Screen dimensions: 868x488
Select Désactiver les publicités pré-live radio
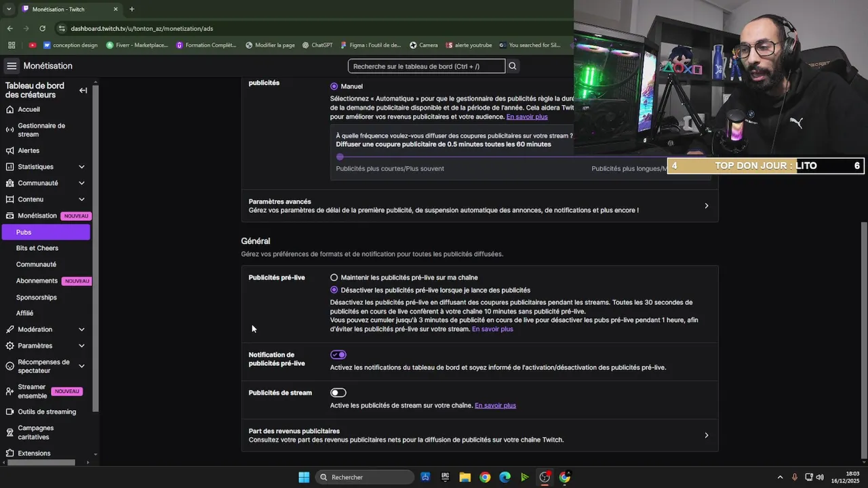point(334,290)
